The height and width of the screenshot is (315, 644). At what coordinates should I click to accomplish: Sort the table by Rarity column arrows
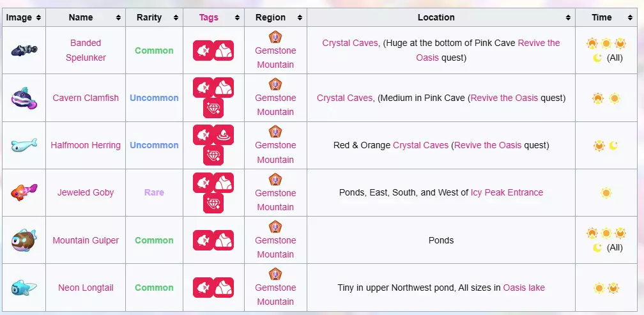point(176,18)
